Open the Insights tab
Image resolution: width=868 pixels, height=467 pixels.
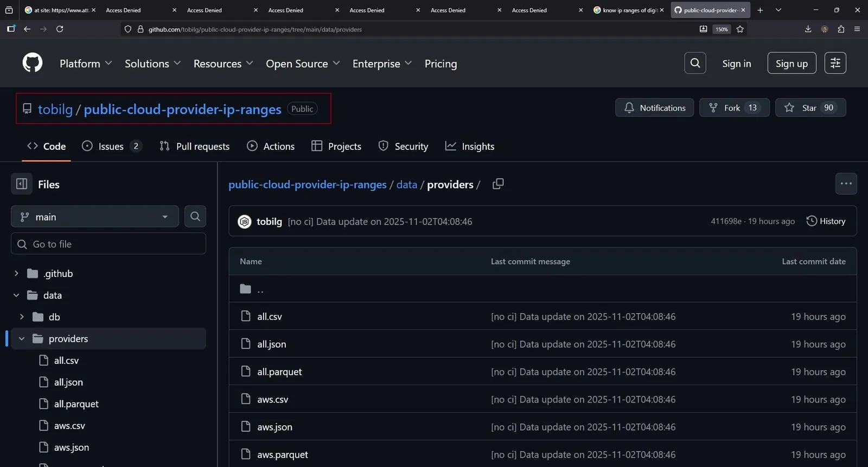[470, 146]
